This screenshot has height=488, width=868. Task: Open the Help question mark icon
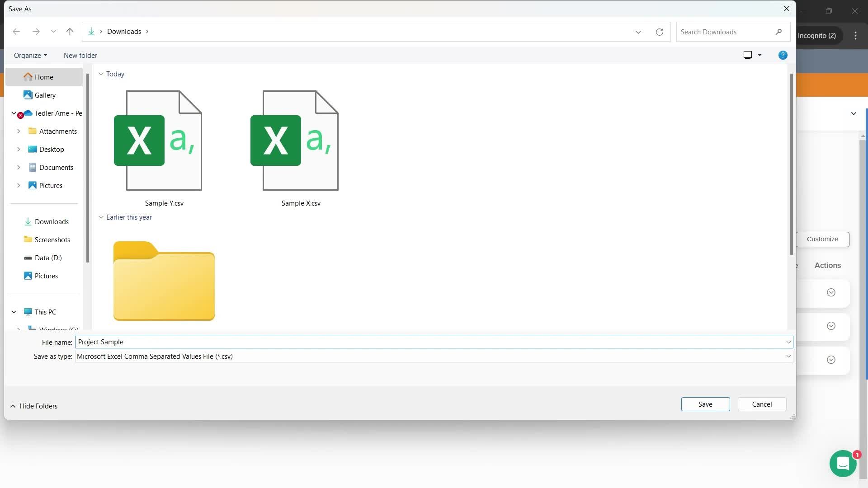click(783, 55)
